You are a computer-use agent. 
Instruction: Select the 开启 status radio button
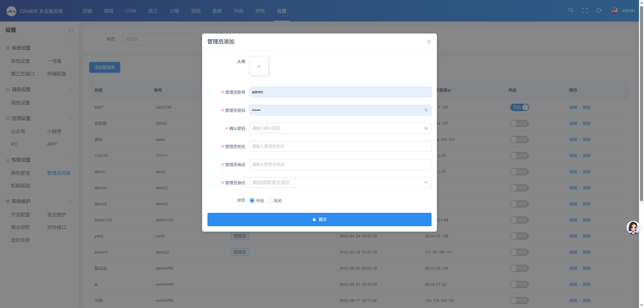point(252,201)
